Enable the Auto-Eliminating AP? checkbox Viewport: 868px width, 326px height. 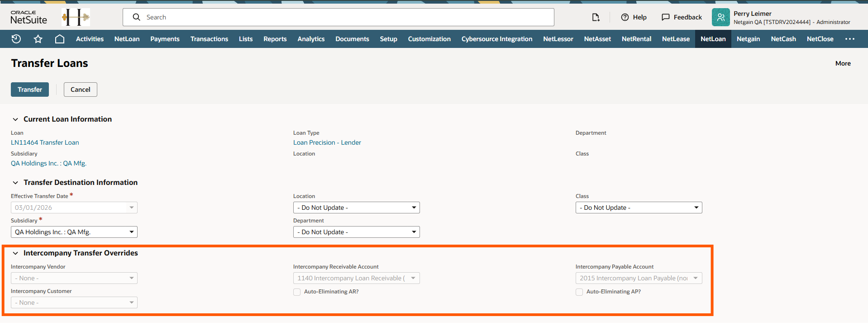579,292
